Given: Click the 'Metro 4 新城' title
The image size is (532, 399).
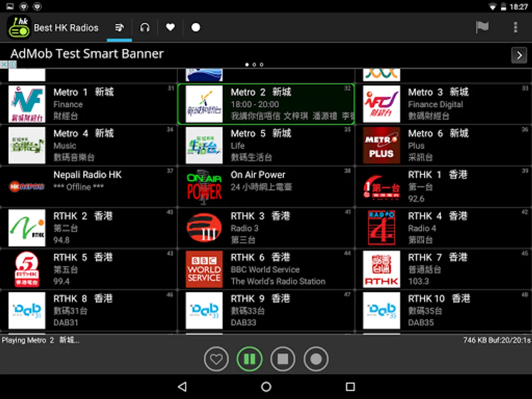Looking at the screenshot, I should tap(84, 133).
